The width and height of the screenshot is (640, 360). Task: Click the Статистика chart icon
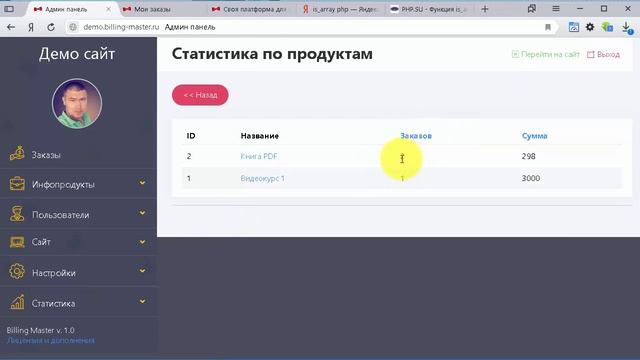[x=17, y=302]
